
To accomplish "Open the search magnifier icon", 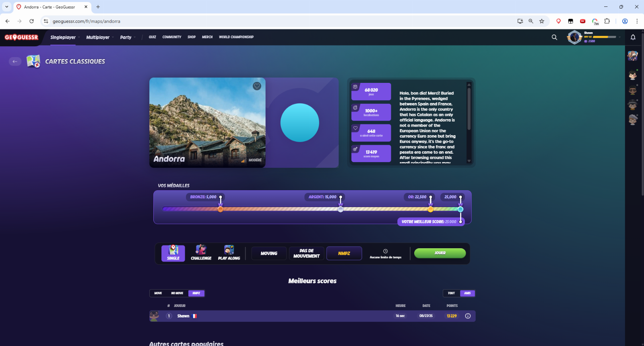I will tap(554, 37).
